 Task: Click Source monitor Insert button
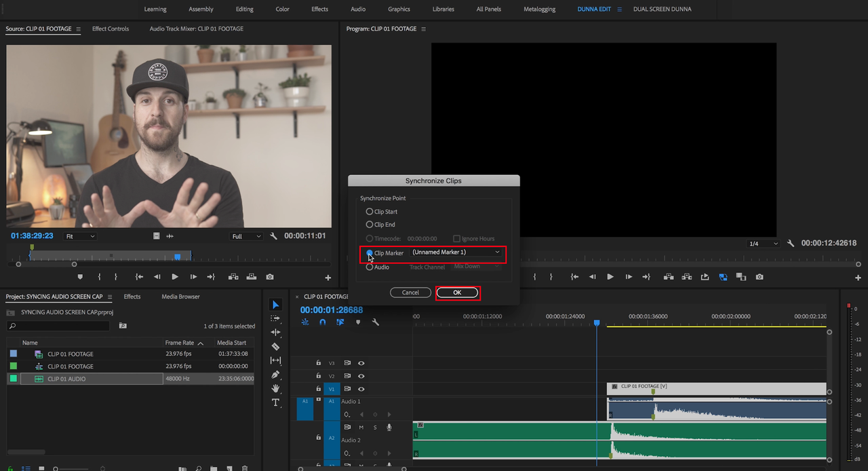[233, 277]
